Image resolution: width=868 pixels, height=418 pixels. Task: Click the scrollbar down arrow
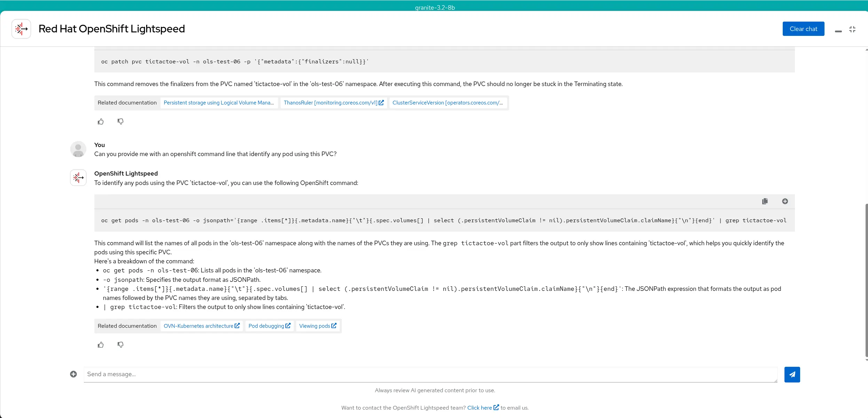[x=866, y=360]
